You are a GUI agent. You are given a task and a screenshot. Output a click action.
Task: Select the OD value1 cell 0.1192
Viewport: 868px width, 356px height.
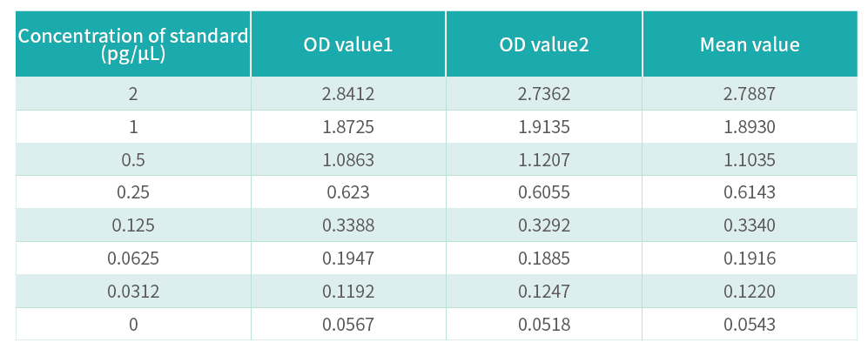[348, 292]
